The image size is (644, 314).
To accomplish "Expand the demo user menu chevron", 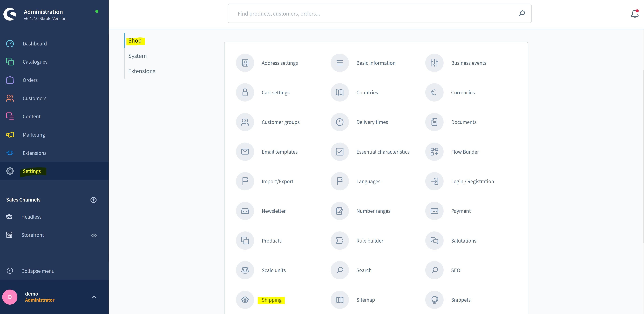I will [x=94, y=297].
